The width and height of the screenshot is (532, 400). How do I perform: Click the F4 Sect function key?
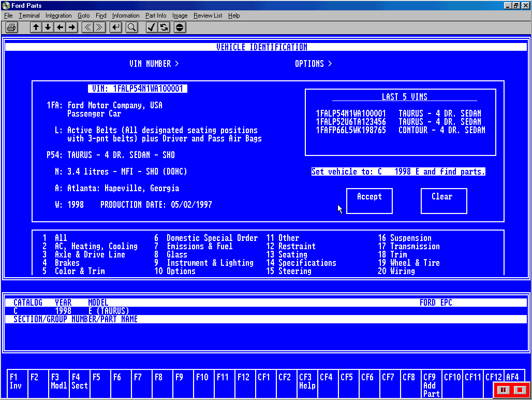coord(79,383)
